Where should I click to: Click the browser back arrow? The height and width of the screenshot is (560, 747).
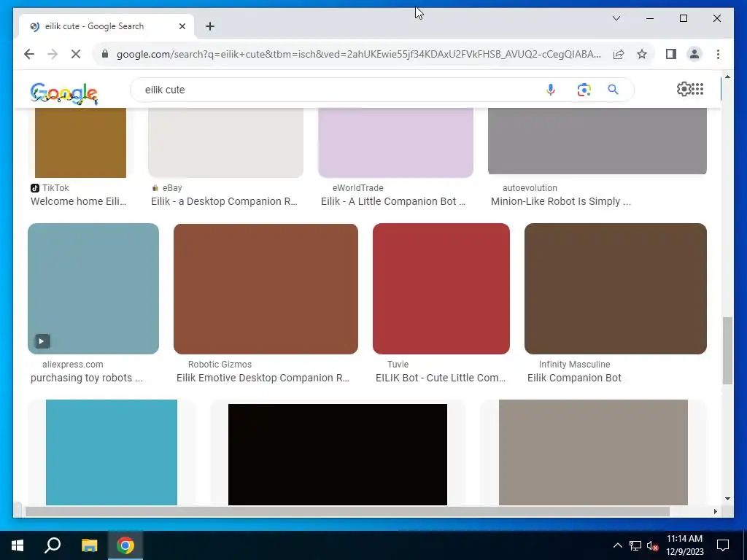[29, 54]
